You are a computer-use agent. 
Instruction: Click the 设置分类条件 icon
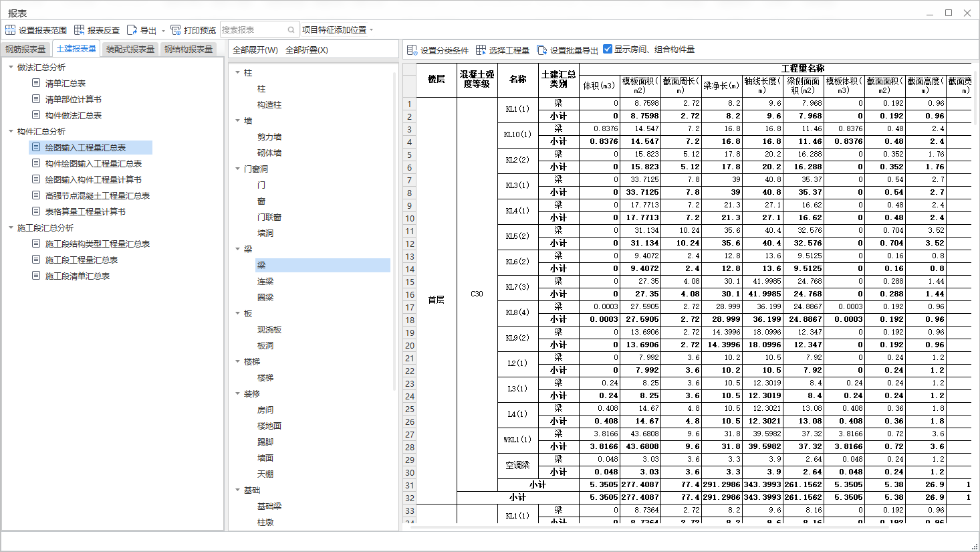tap(412, 50)
